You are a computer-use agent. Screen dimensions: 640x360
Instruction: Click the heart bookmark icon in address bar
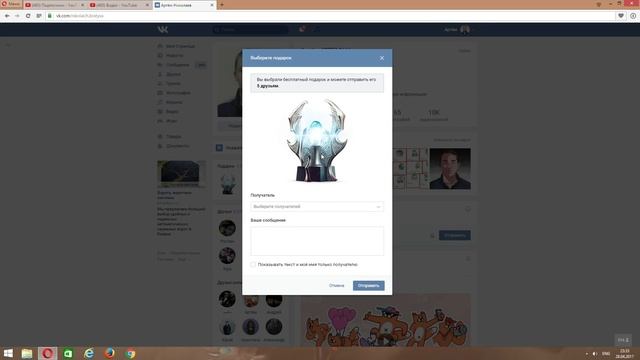[x=620, y=16]
